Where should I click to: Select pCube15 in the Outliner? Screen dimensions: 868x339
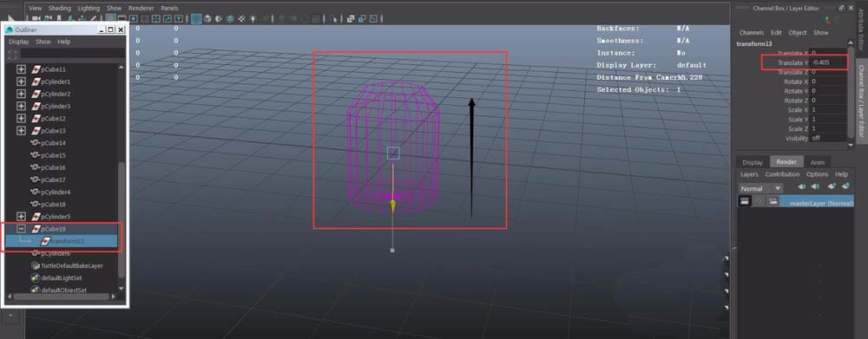[53, 155]
